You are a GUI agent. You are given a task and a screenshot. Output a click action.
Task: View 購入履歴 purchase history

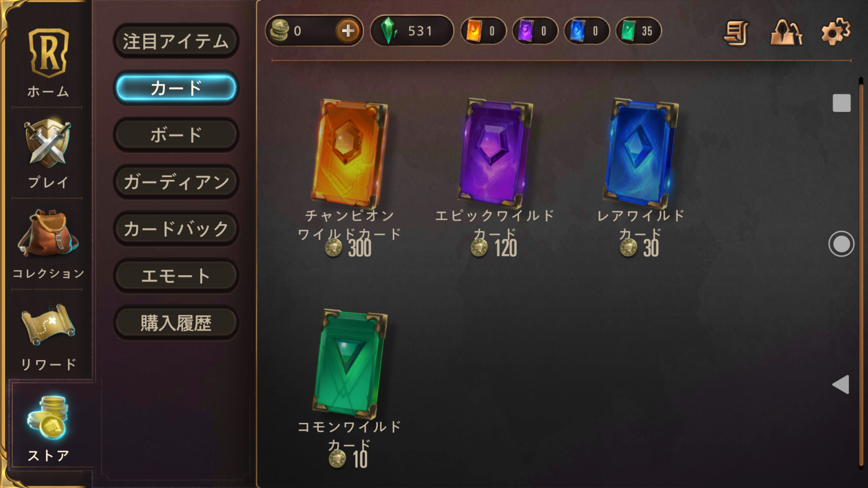(176, 323)
